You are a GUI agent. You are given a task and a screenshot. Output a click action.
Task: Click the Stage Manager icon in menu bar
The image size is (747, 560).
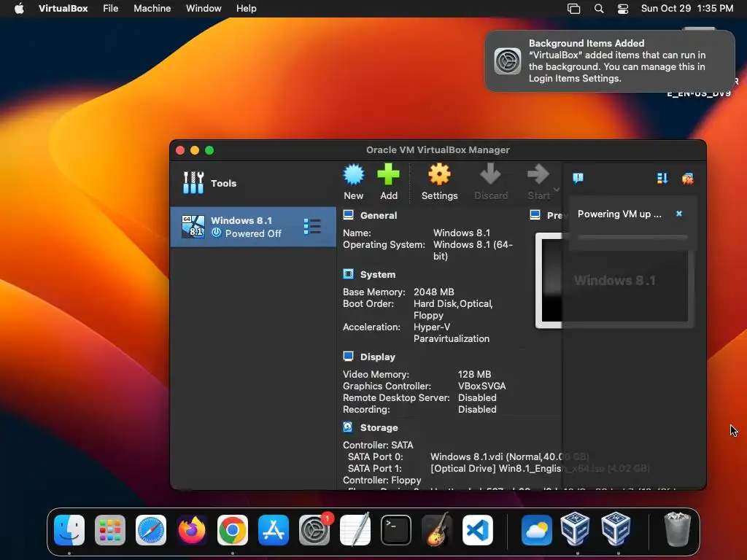point(573,9)
